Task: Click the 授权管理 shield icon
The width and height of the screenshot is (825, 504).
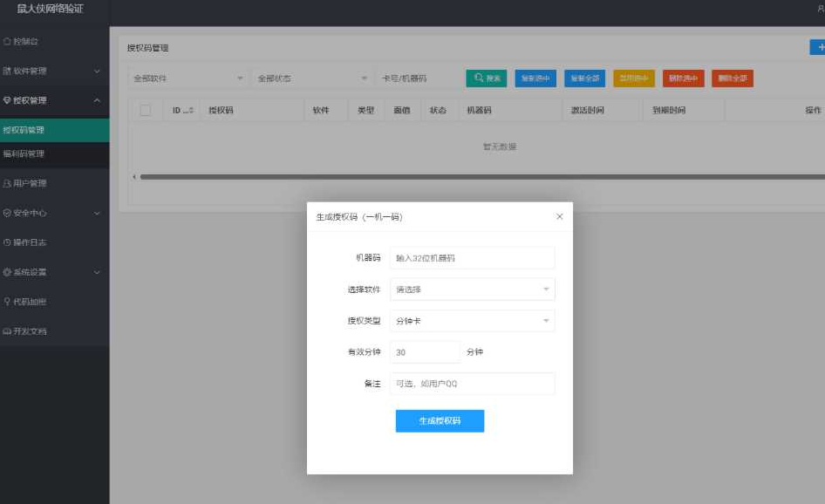Action: [7, 100]
